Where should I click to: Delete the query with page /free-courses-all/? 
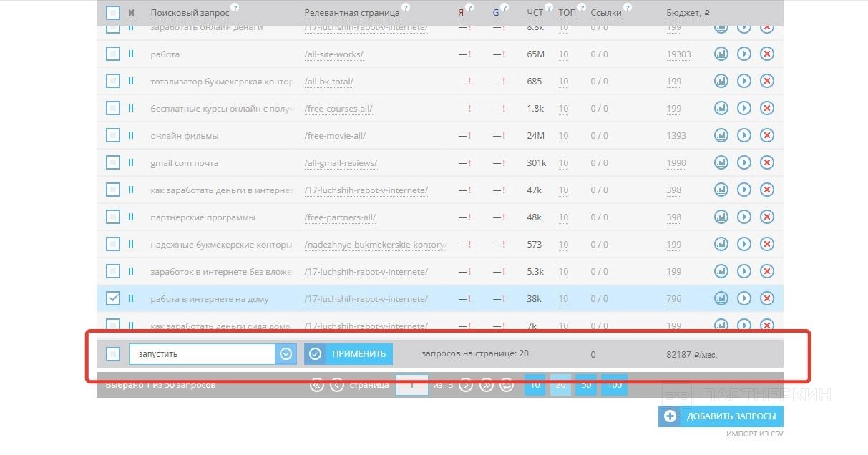pos(766,108)
